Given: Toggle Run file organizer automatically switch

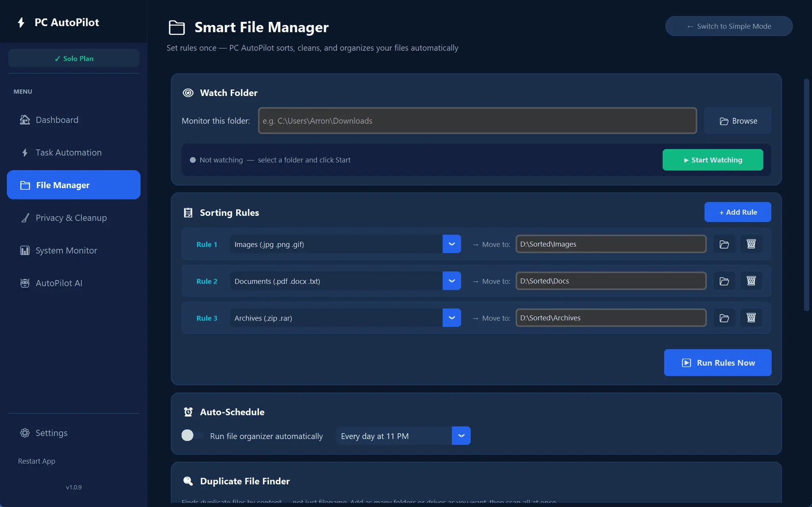Looking at the screenshot, I should pyautogui.click(x=192, y=436).
